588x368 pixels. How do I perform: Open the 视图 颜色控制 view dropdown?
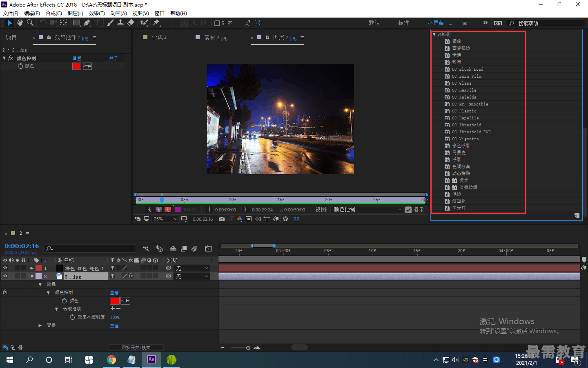368,210
